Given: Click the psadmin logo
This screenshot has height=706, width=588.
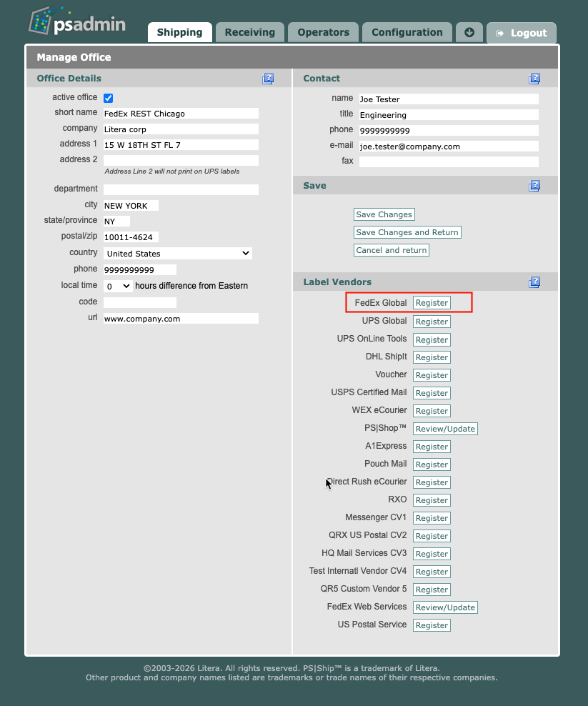Looking at the screenshot, I should pyautogui.click(x=77, y=21).
